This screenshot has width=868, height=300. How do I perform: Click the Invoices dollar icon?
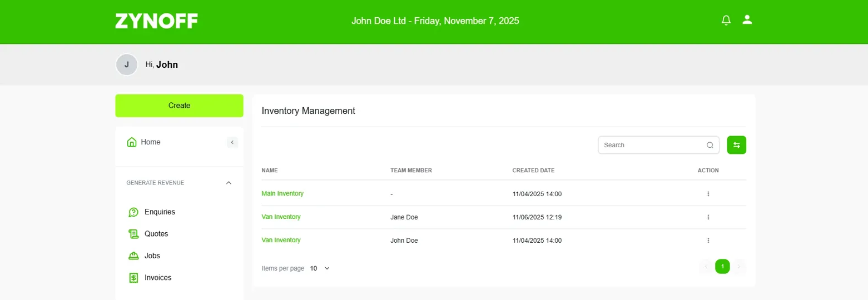tap(133, 278)
